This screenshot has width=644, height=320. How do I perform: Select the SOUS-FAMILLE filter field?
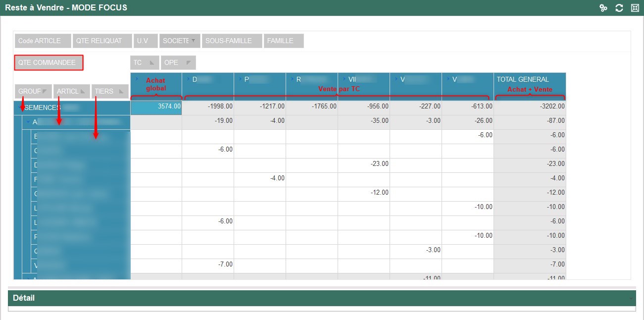[232, 41]
